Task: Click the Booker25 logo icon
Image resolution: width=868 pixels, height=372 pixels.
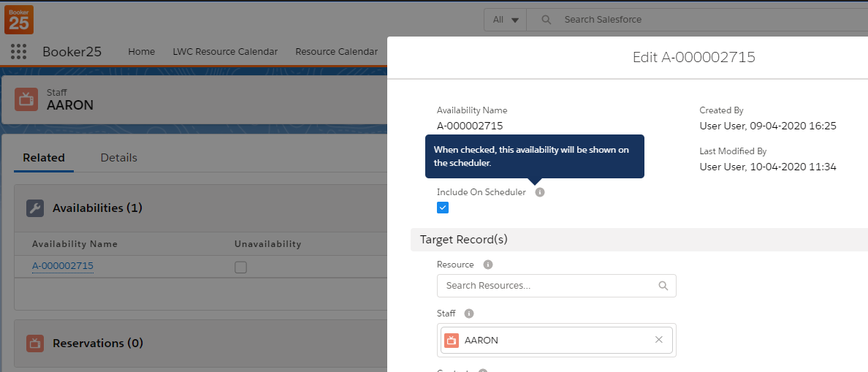Action: pyautogui.click(x=19, y=19)
